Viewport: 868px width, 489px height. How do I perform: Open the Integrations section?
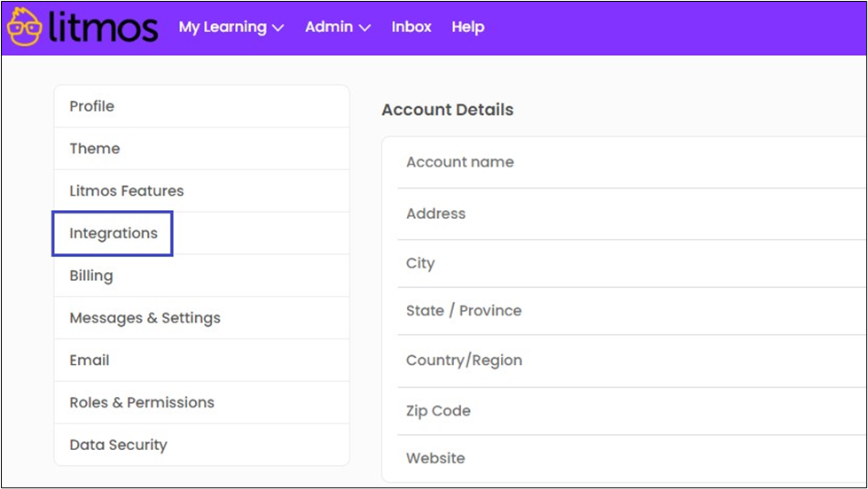(x=113, y=234)
